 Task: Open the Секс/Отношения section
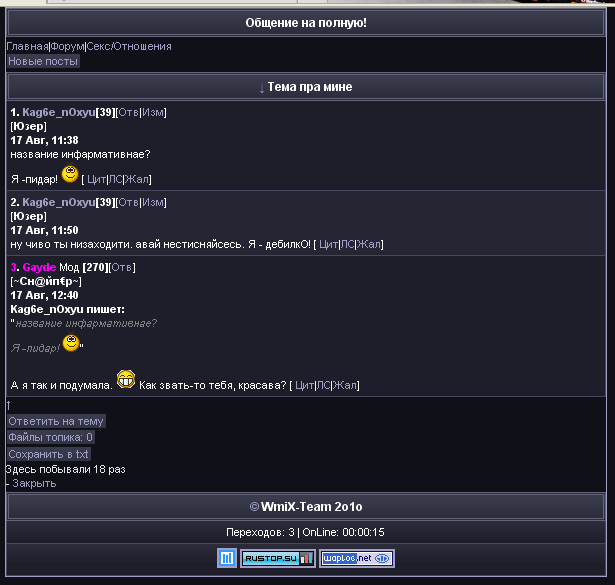pyautogui.click(x=129, y=46)
